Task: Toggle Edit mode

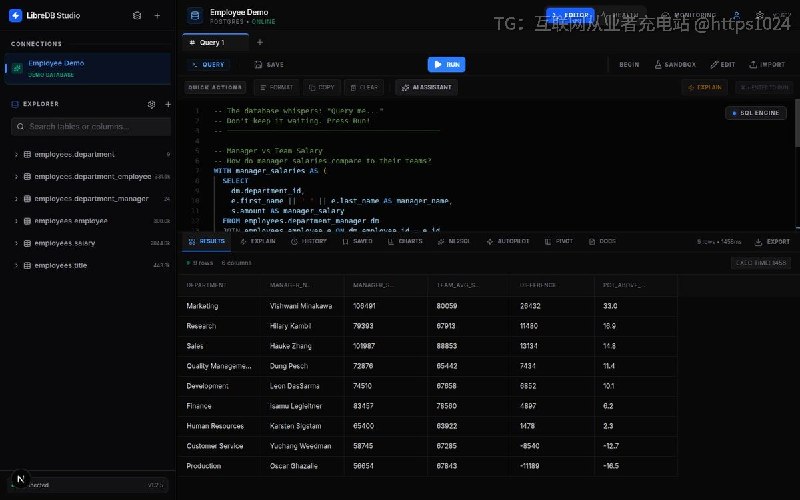Action: pos(722,65)
